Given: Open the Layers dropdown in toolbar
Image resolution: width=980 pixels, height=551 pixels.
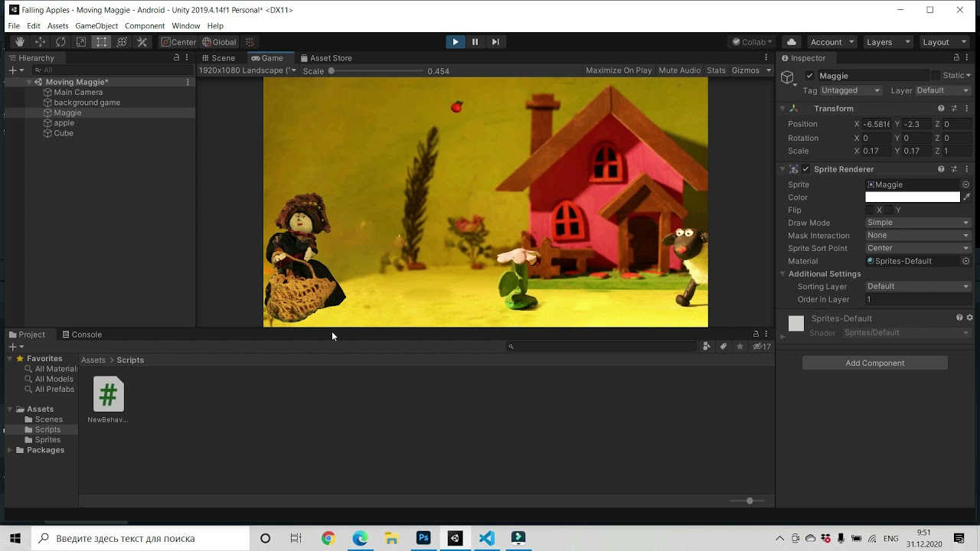Looking at the screenshot, I should point(888,42).
